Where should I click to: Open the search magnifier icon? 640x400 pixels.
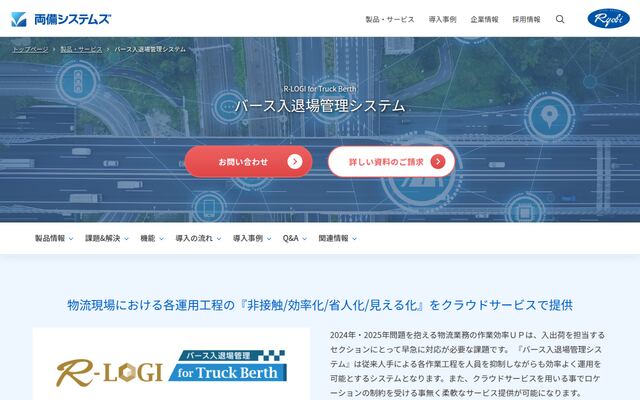tap(560, 19)
